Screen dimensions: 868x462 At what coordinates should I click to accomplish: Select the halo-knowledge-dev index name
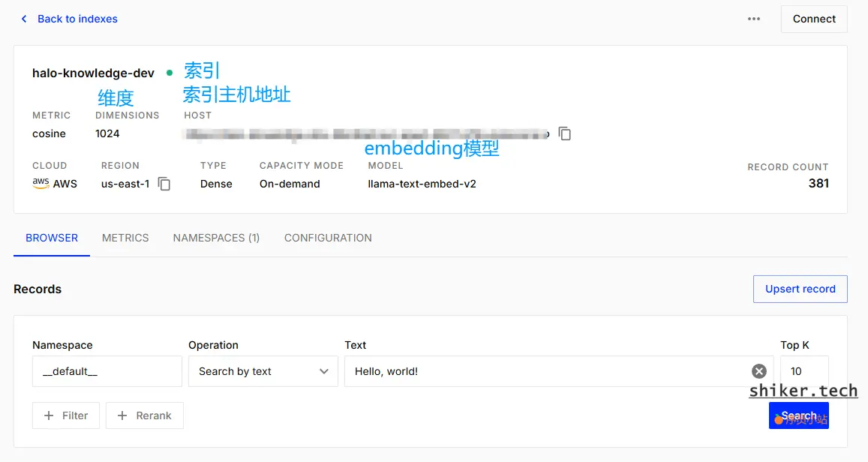(93, 73)
